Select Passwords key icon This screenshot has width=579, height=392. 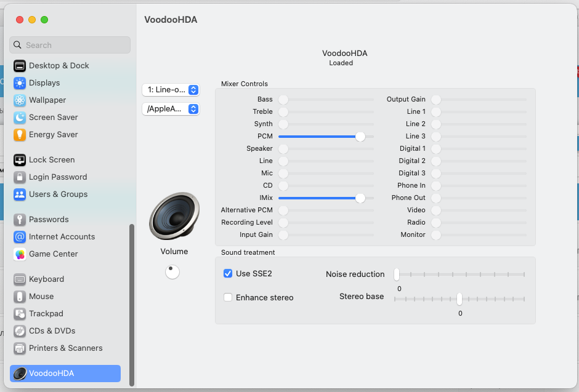click(x=20, y=220)
